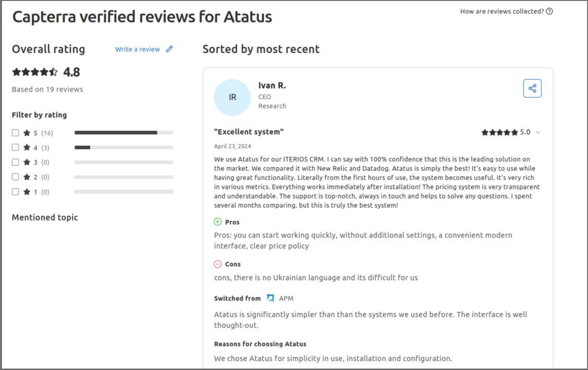Screen dimensions: 588x370
Task: Click the APM product logo icon
Action: pos(270,298)
